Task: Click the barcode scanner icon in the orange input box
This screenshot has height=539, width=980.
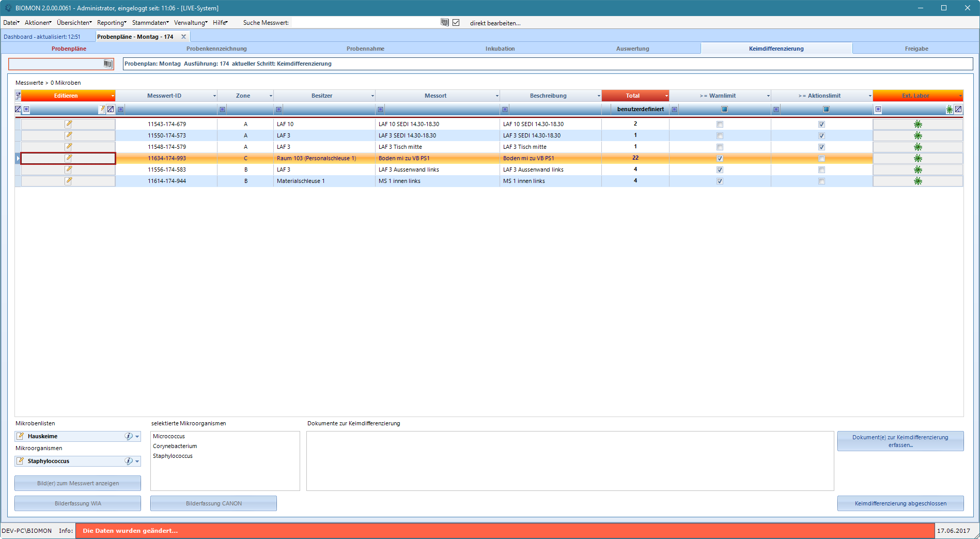Action: coord(107,64)
